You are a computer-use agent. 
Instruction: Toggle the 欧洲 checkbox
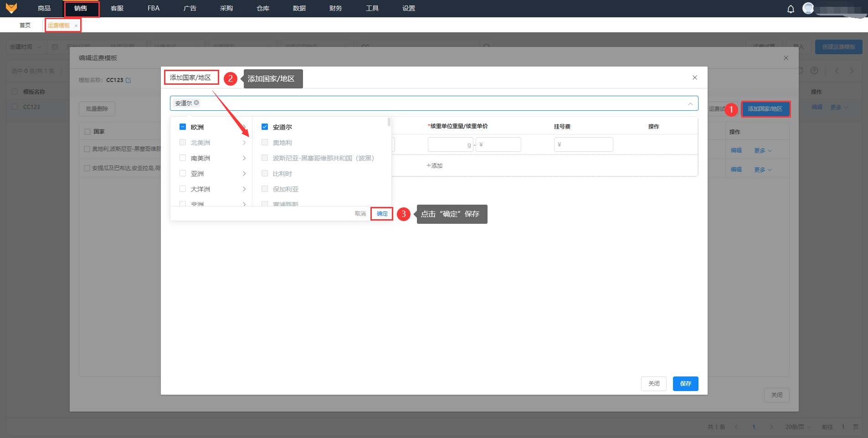[183, 127]
